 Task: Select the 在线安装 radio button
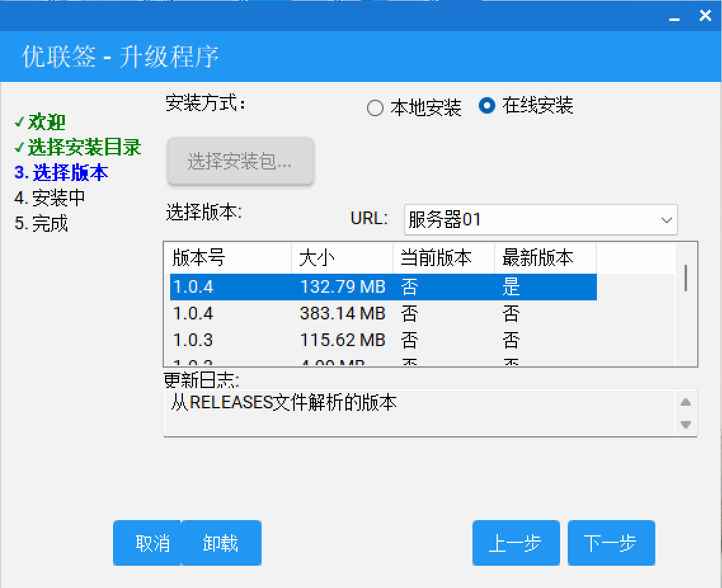486,107
